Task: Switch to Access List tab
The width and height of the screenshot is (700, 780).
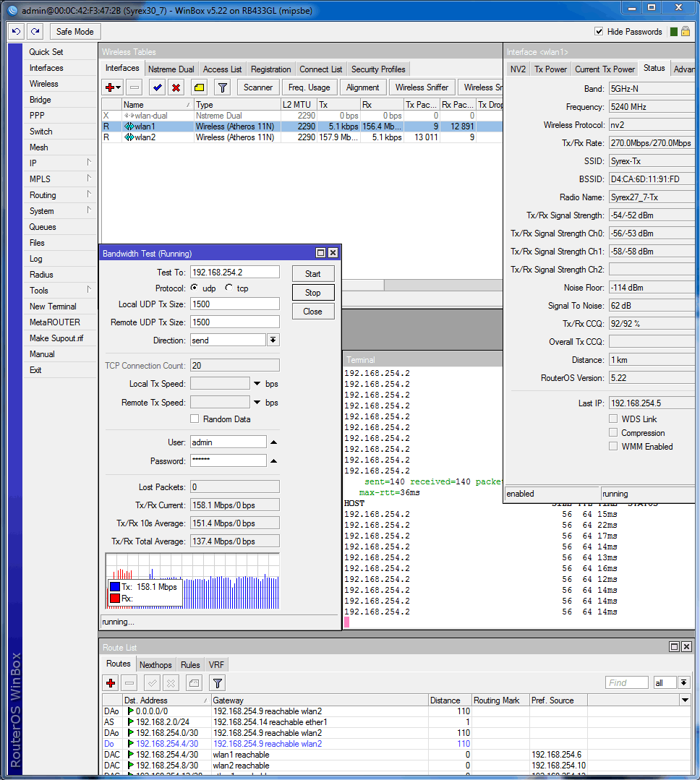Action: pyautogui.click(x=223, y=69)
